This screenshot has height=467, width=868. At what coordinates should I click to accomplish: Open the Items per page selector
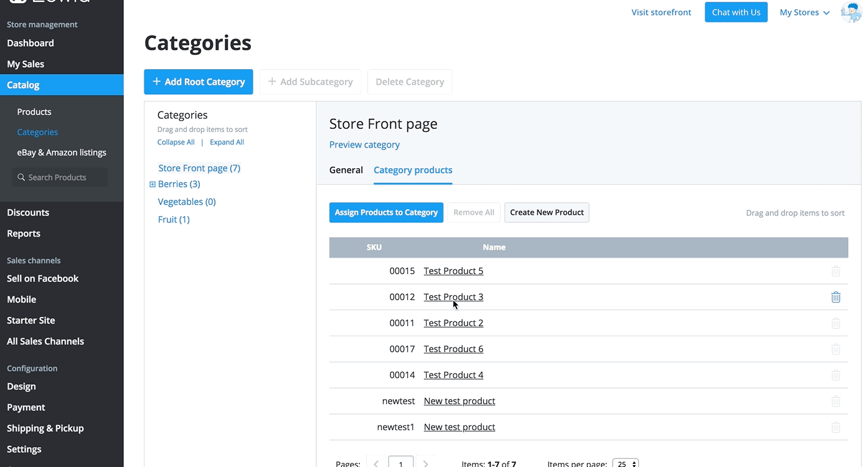click(x=625, y=463)
